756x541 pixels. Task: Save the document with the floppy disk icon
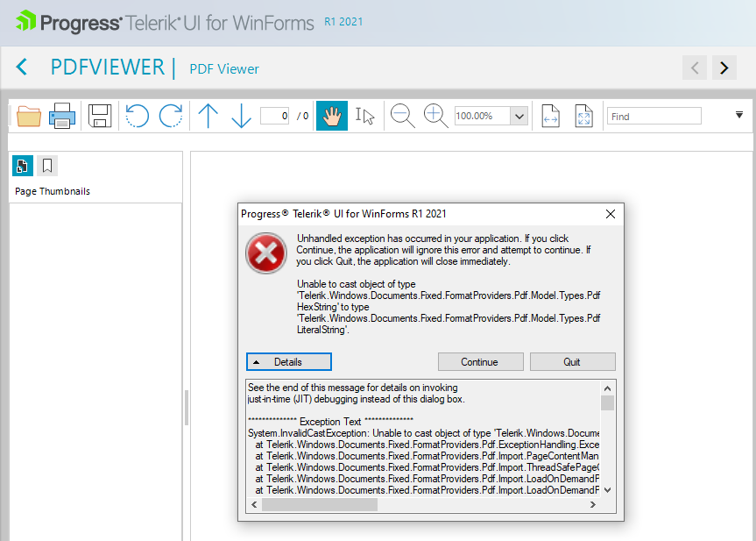pyautogui.click(x=100, y=116)
